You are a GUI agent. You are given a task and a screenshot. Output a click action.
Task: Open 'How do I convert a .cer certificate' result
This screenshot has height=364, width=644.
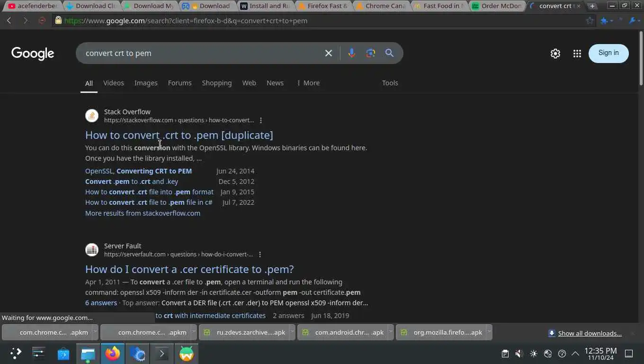(189, 269)
